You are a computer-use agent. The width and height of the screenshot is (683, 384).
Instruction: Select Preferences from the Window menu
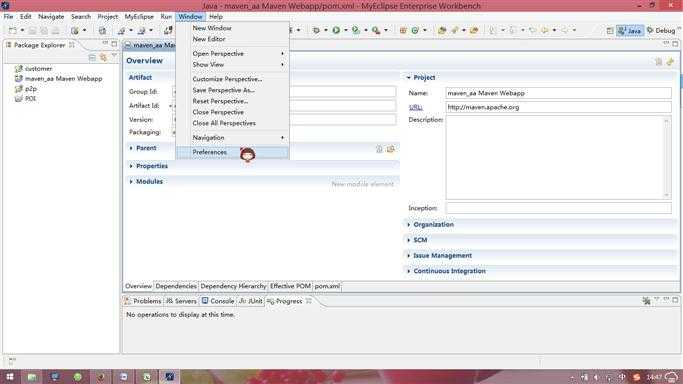(233, 152)
